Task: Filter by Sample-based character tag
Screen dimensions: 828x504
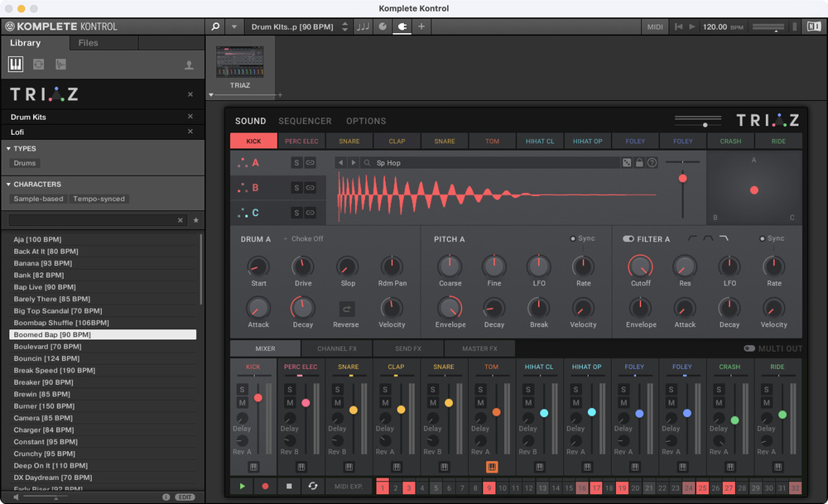Action: [39, 199]
